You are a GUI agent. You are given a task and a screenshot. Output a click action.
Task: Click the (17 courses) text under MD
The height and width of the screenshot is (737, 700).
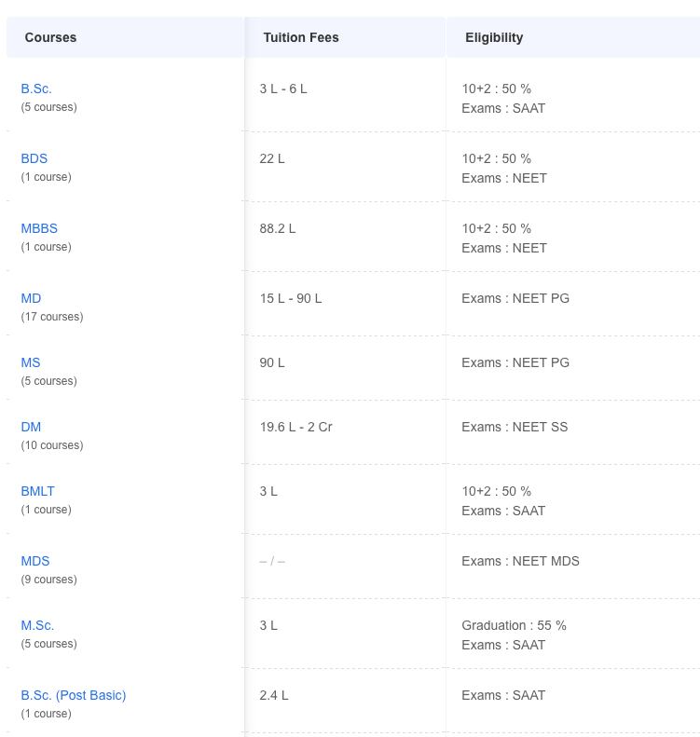(x=52, y=317)
